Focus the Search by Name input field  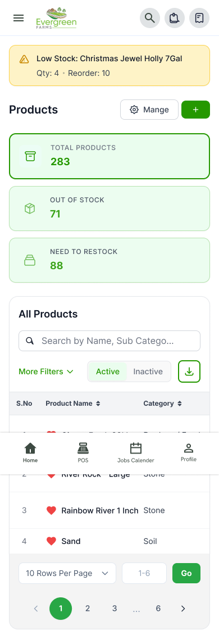coord(109,341)
